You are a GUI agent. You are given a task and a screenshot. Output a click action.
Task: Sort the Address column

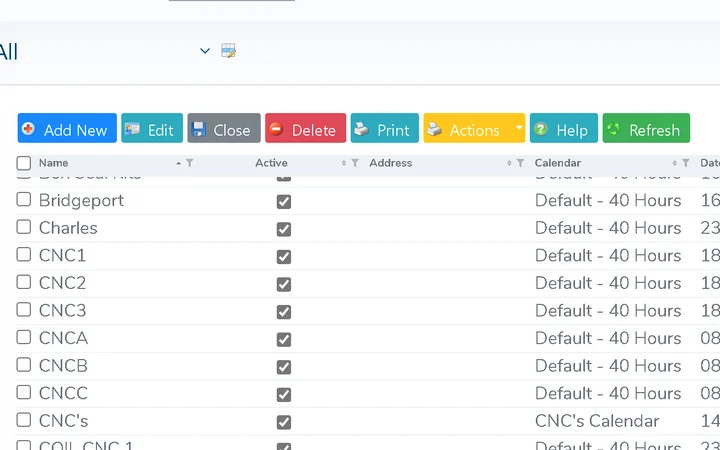[x=509, y=163]
